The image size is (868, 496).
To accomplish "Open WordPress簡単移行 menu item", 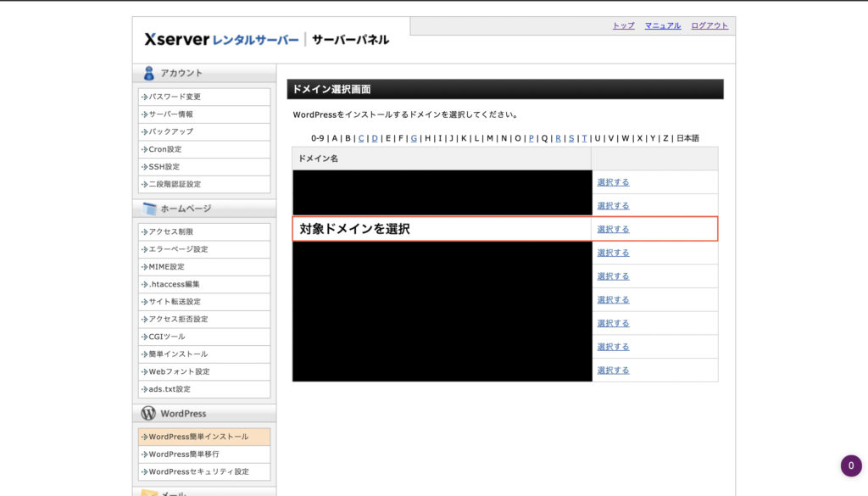I will click(204, 454).
